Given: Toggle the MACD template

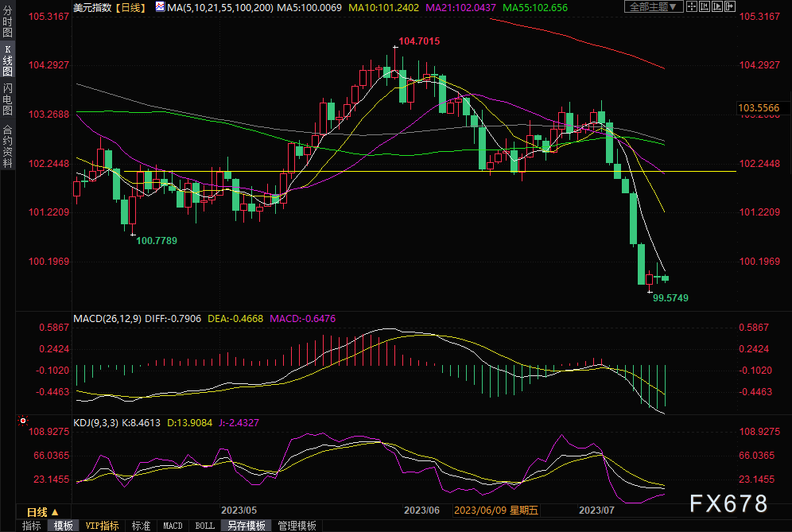Looking at the screenshot, I should [x=173, y=526].
